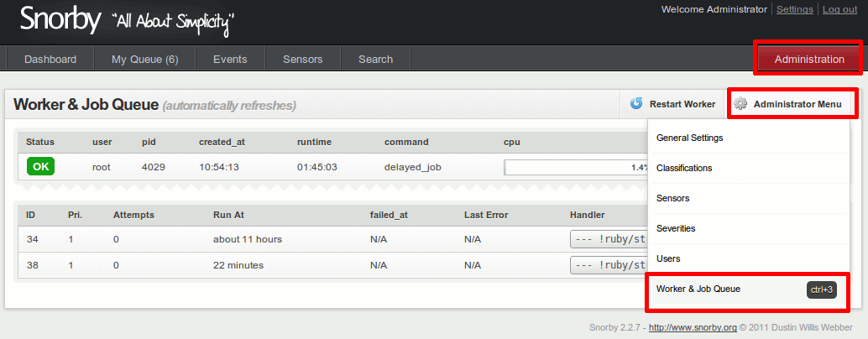Open the Settings link in header

pyautogui.click(x=794, y=9)
